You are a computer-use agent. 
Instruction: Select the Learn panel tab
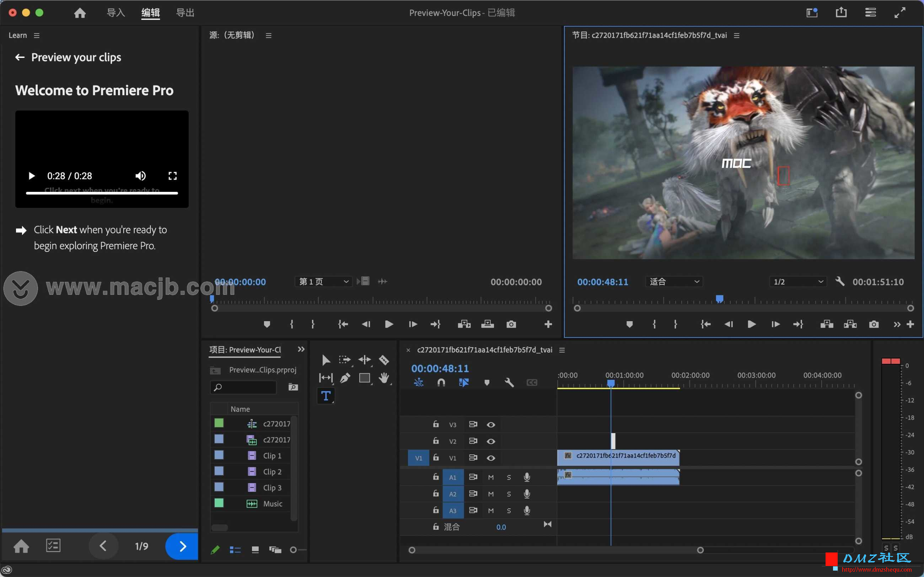(18, 35)
